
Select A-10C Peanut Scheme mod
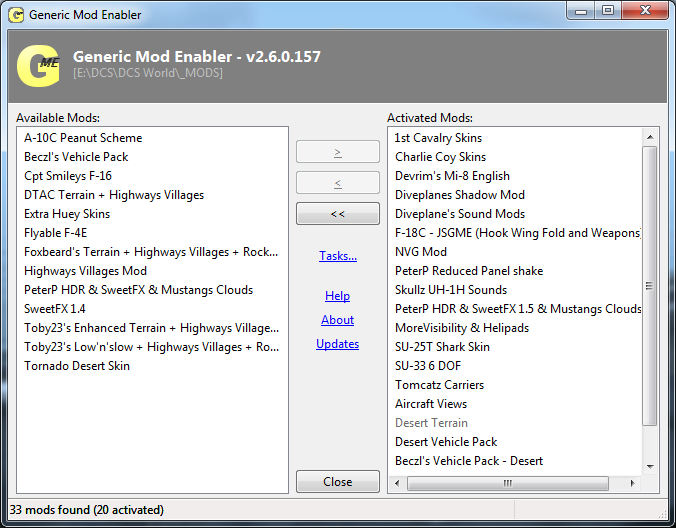coord(83,138)
